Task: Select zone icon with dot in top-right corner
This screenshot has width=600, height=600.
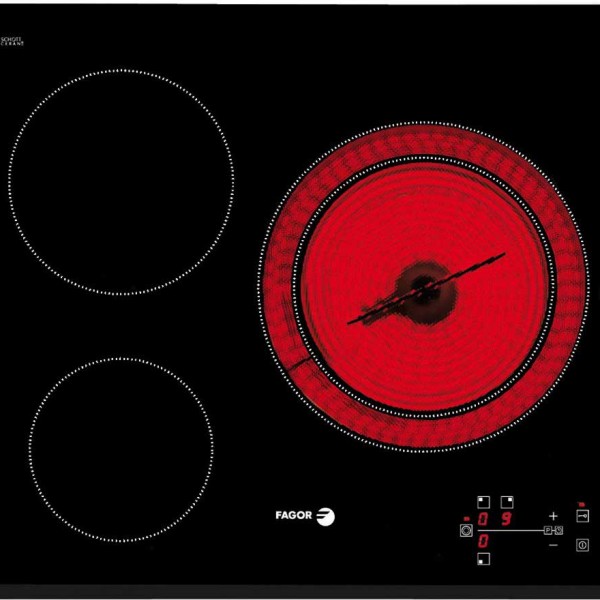Action: pyautogui.click(x=507, y=502)
